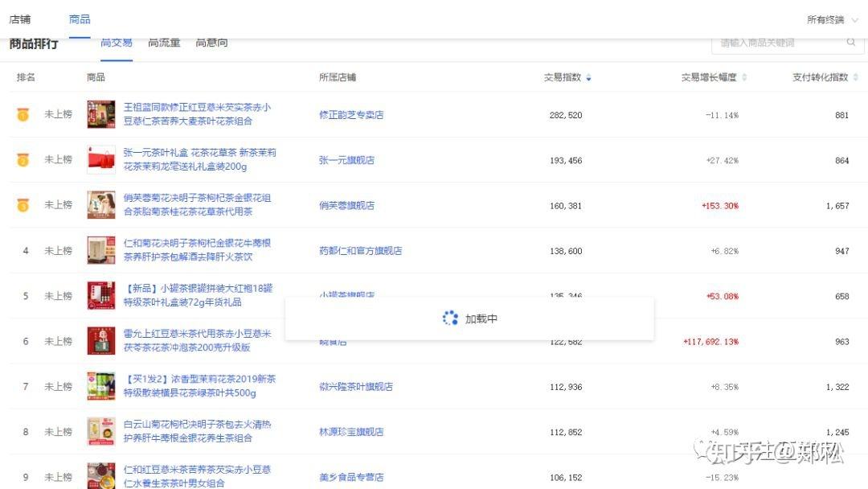The height and width of the screenshot is (489, 868).
Task: Click the 所属店铺 column header
Action: 337,77
